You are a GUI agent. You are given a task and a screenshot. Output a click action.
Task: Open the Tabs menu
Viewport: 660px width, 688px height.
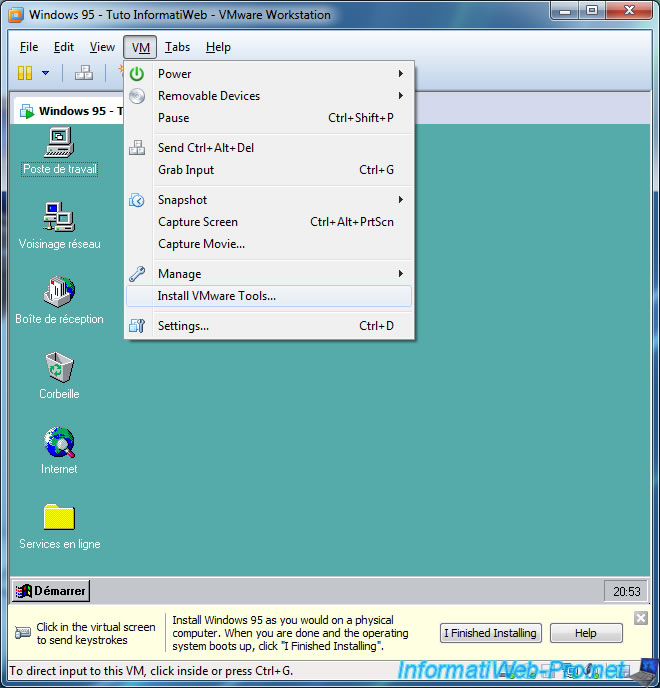pyautogui.click(x=177, y=47)
